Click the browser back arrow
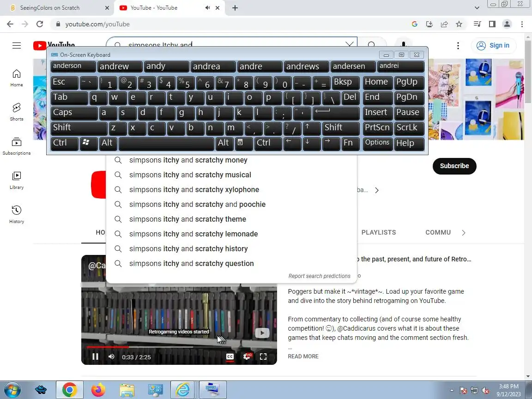The image size is (532, 399). coord(10,24)
